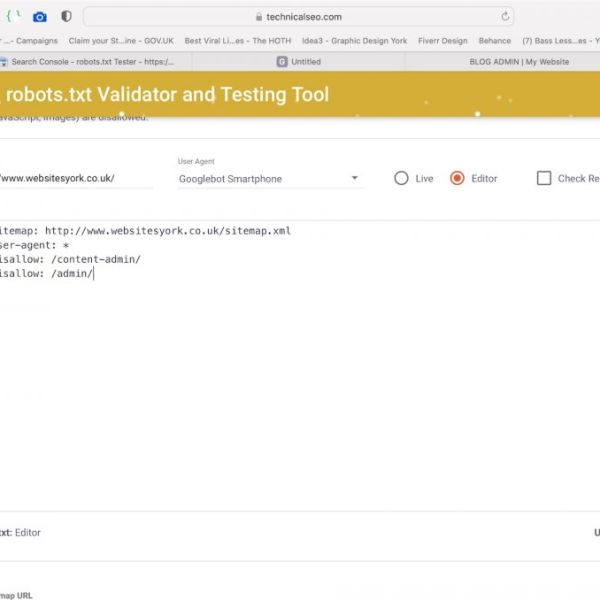
Task: Click the camera screenshot extension icon
Action: (40, 17)
